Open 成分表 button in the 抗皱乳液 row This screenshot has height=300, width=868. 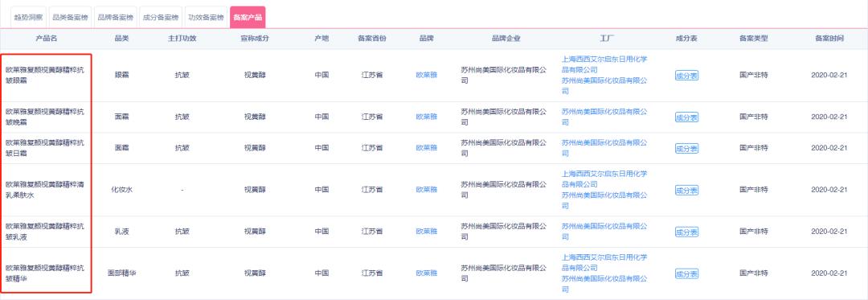(686, 232)
